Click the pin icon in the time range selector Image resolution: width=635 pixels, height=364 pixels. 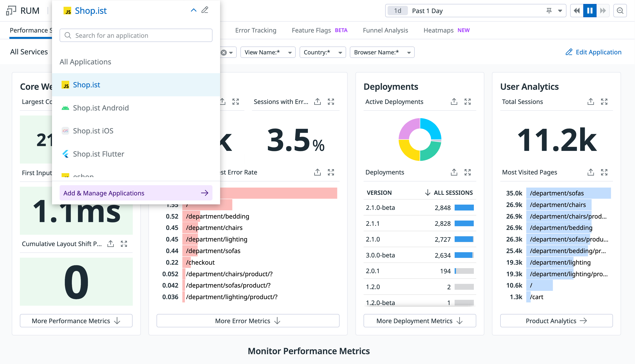point(549,11)
